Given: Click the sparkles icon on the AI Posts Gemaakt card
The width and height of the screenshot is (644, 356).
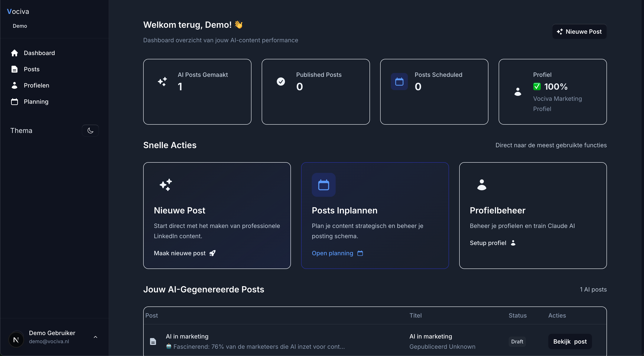Looking at the screenshot, I should click(162, 81).
